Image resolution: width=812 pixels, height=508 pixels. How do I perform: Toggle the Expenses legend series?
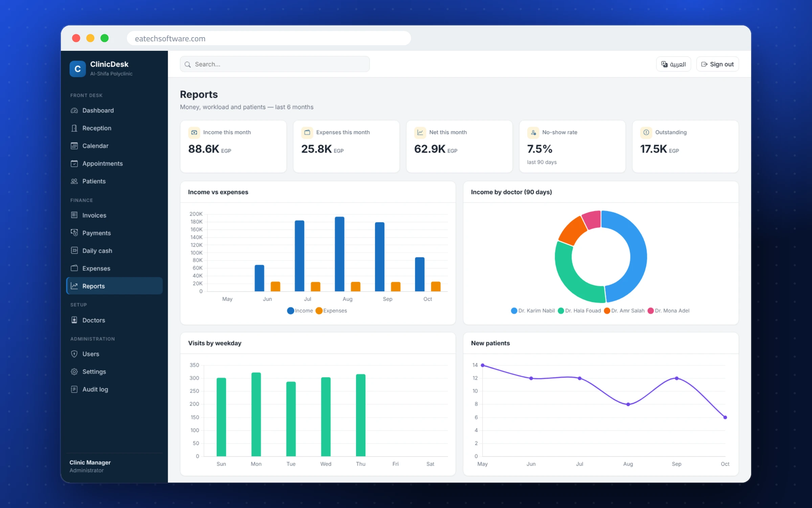click(x=331, y=311)
